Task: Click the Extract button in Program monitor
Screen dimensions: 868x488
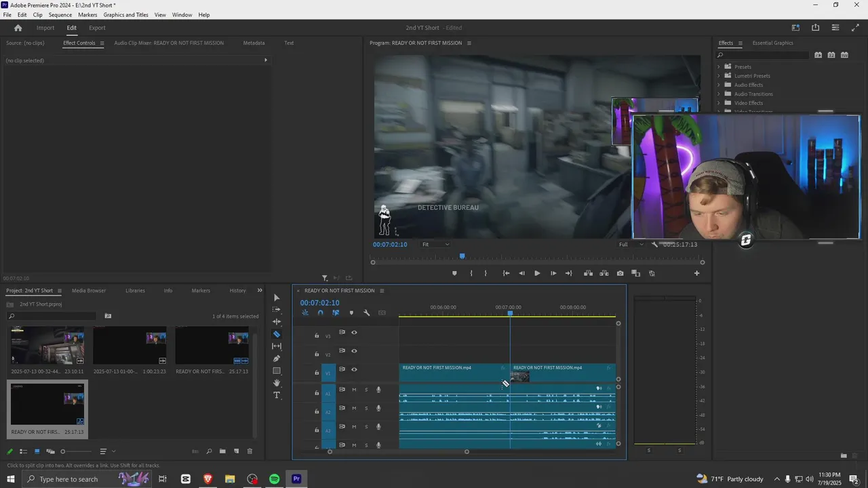Action: pyautogui.click(x=604, y=273)
